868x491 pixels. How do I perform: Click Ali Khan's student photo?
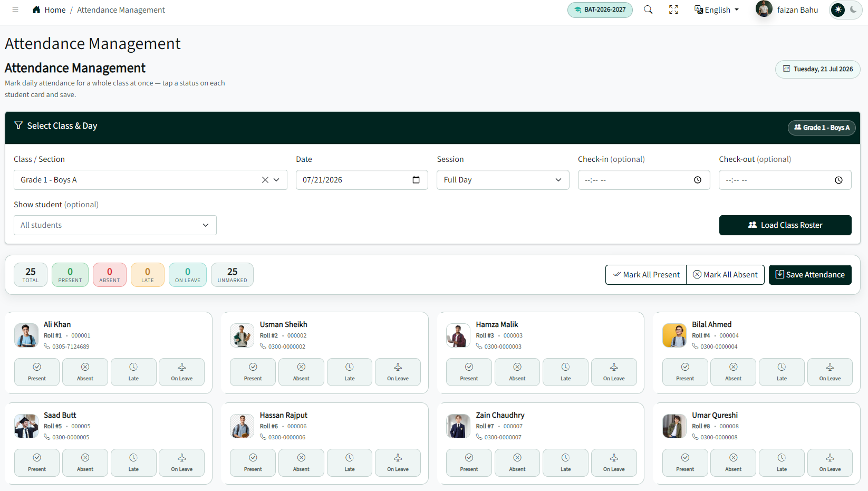pos(26,335)
